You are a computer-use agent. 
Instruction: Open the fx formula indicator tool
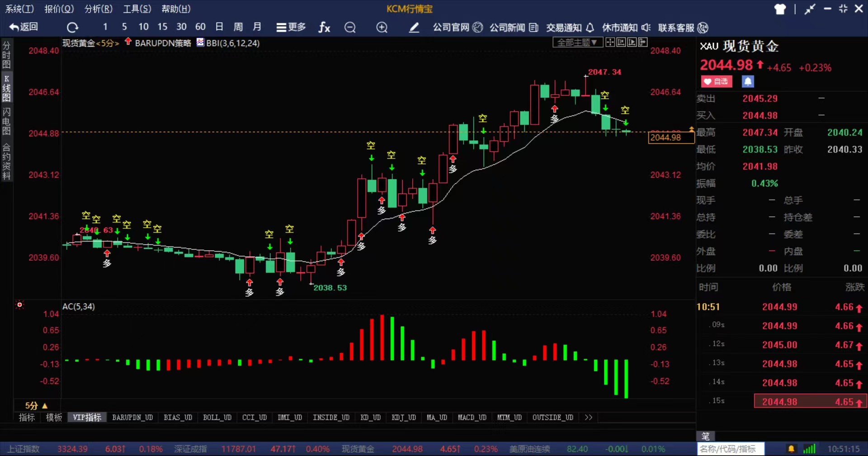coord(324,28)
